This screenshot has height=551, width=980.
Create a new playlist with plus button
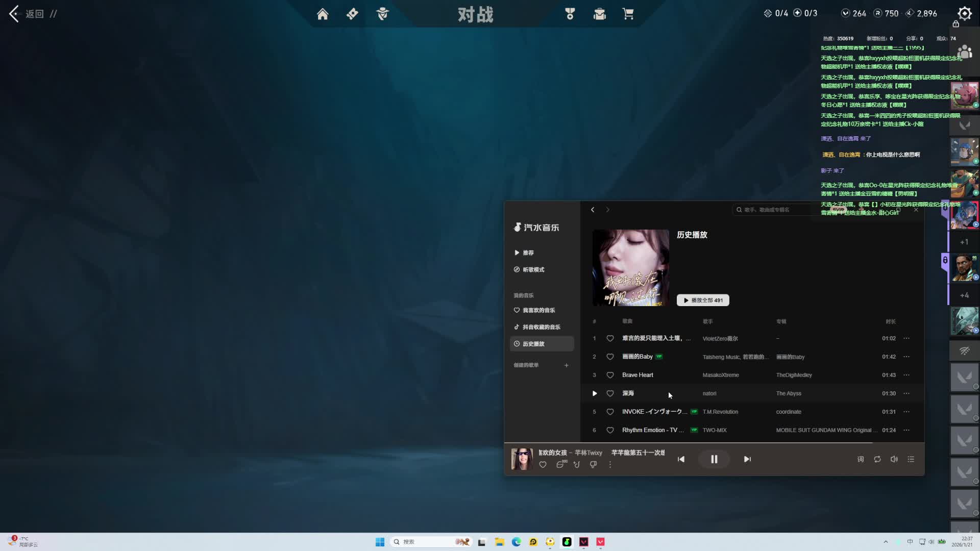click(567, 365)
